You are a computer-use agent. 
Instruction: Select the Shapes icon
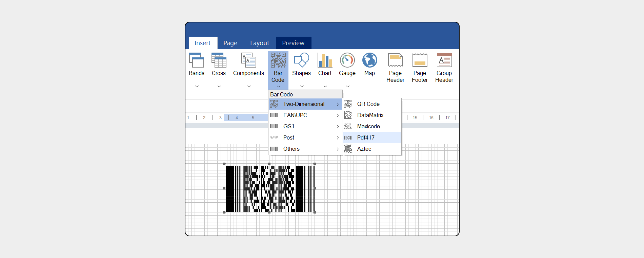point(301,60)
